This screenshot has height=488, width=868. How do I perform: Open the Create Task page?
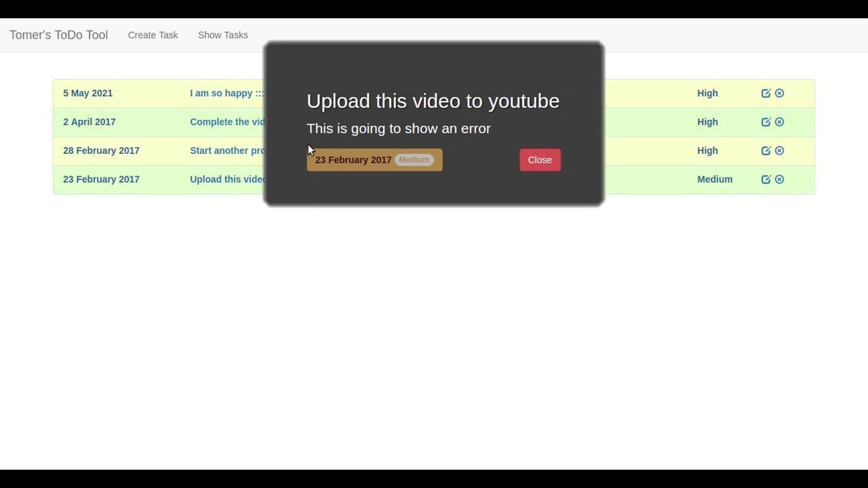[153, 35]
